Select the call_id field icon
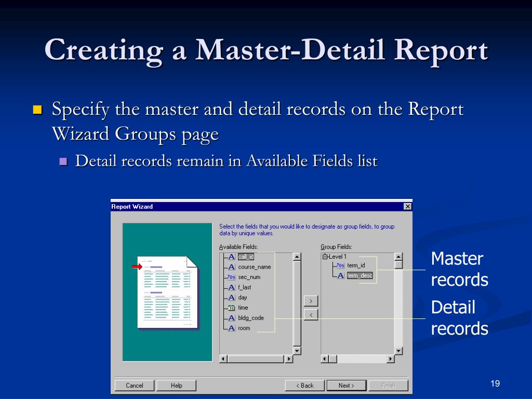 [x=231, y=257]
